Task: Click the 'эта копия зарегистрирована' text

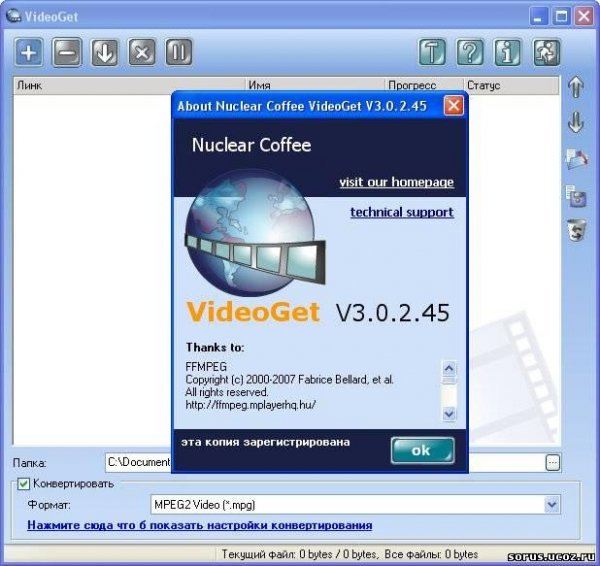Action: click(x=266, y=442)
